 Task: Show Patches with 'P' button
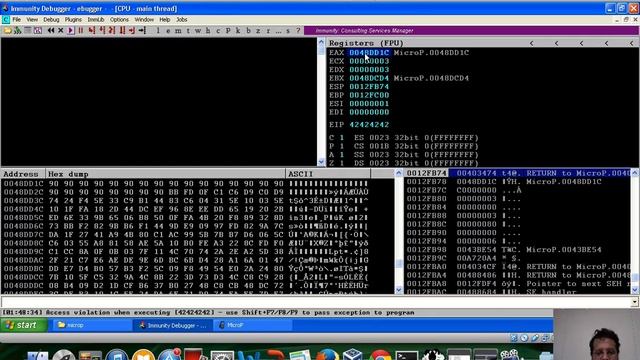pos(228,31)
